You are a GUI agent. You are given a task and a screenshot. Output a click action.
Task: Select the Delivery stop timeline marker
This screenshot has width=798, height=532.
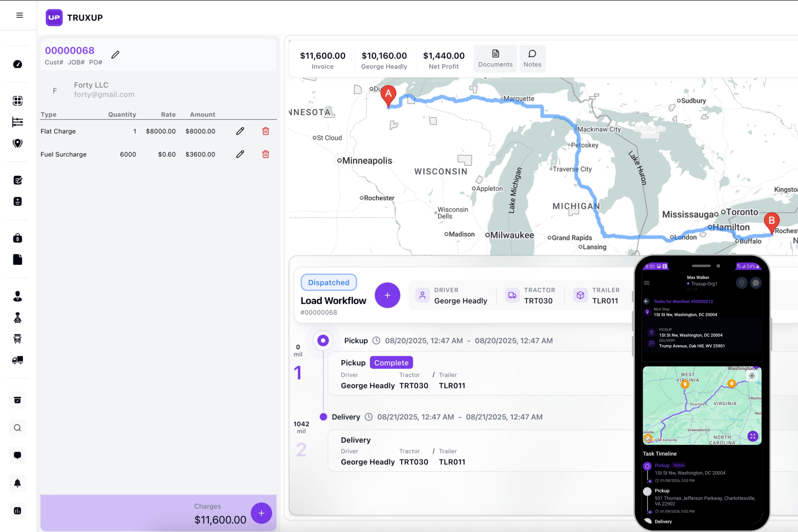(323, 417)
